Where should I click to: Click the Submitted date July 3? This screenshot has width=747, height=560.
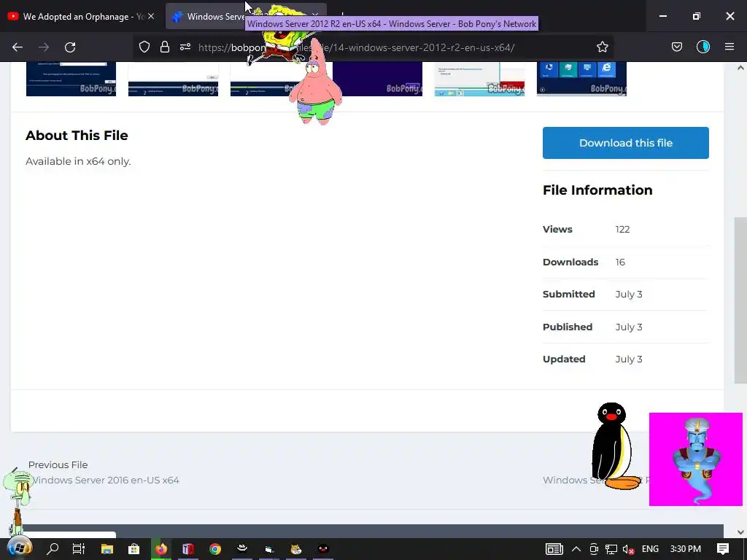coord(629,295)
